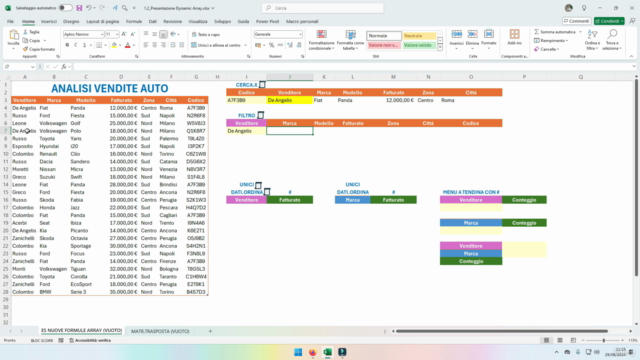640x360 pixels.
Task: Expand the cell styles gallery
Action: click(x=440, y=48)
